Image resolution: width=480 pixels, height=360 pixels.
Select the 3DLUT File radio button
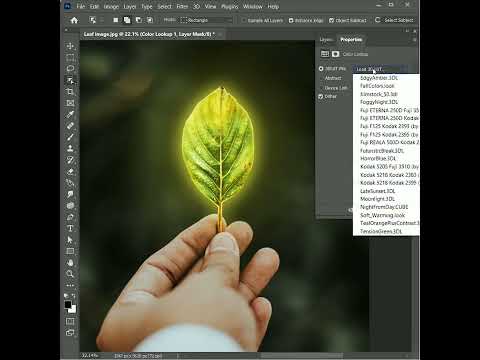321,69
